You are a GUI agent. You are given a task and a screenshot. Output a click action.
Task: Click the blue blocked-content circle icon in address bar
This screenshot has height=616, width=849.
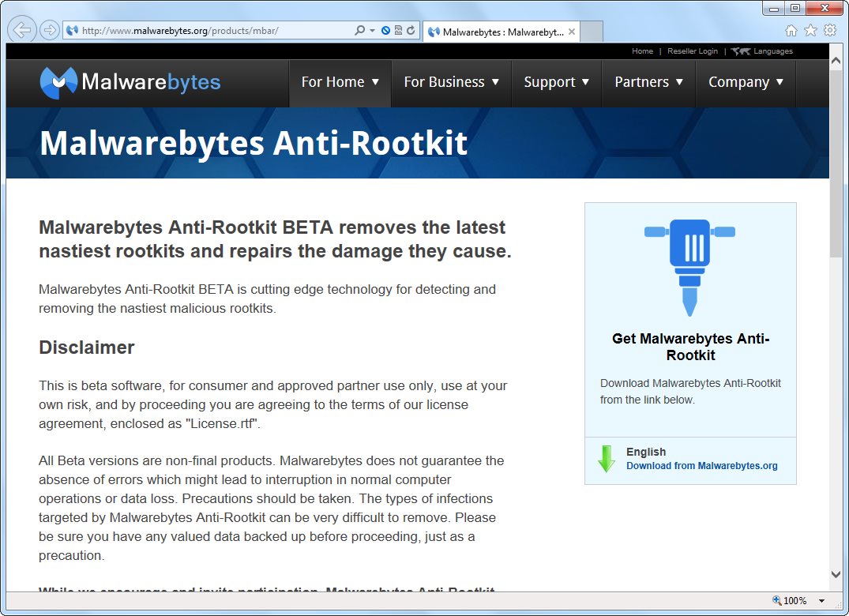[x=385, y=30]
